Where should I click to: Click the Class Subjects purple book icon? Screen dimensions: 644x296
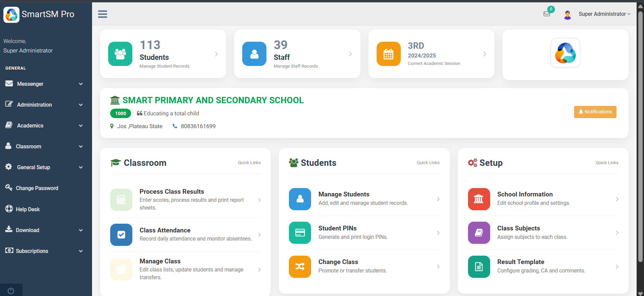click(x=479, y=233)
